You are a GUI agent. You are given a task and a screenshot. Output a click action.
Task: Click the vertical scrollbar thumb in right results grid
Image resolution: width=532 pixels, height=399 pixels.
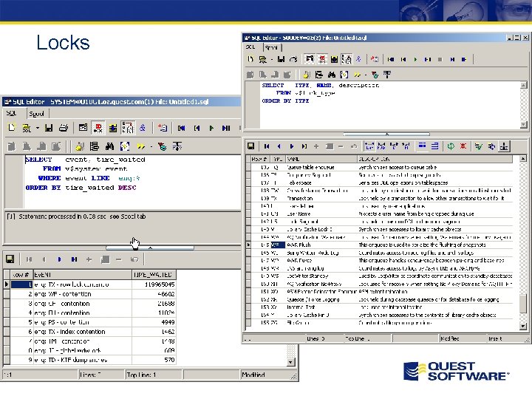tap(523, 304)
